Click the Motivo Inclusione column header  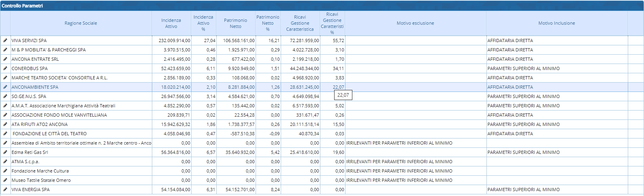point(557,23)
